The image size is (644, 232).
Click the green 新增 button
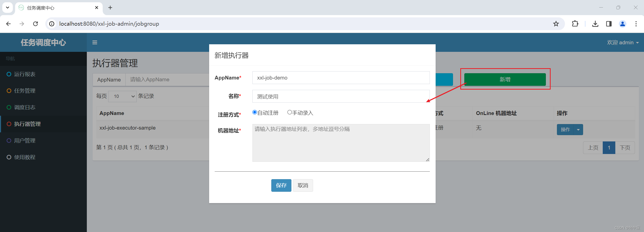[505, 80]
